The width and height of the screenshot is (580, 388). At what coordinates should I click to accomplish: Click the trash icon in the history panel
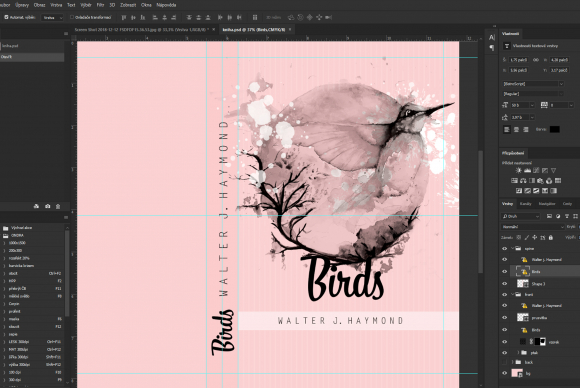point(58,206)
